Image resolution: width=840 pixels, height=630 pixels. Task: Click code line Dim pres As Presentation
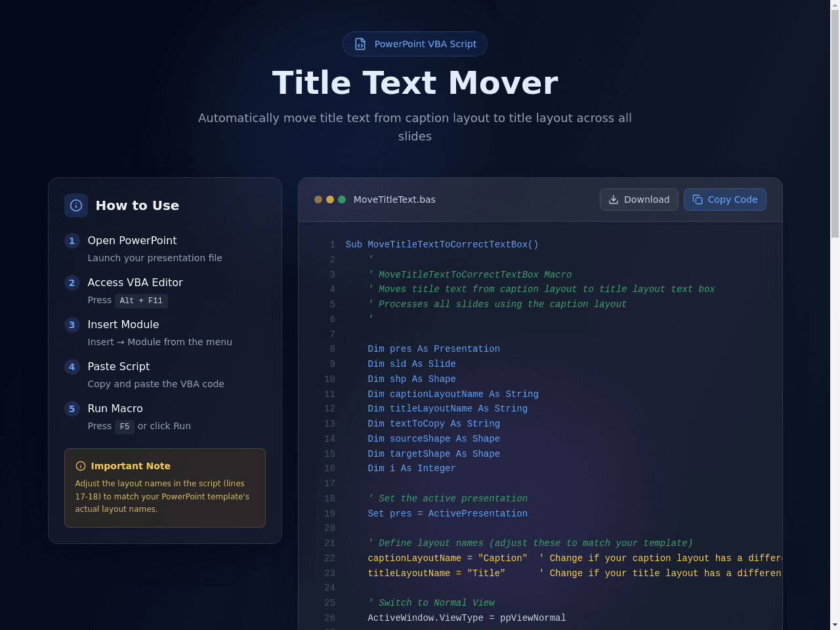pyautogui.click(x=434, y=349)
